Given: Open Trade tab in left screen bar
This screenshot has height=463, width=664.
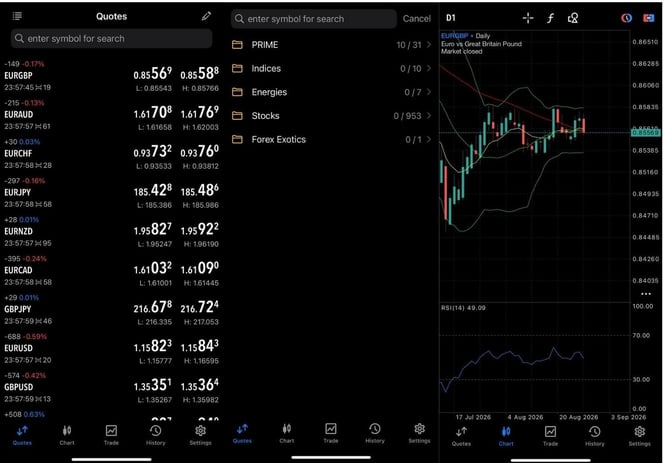Looking at the screenshot, I should coord(111,435).
